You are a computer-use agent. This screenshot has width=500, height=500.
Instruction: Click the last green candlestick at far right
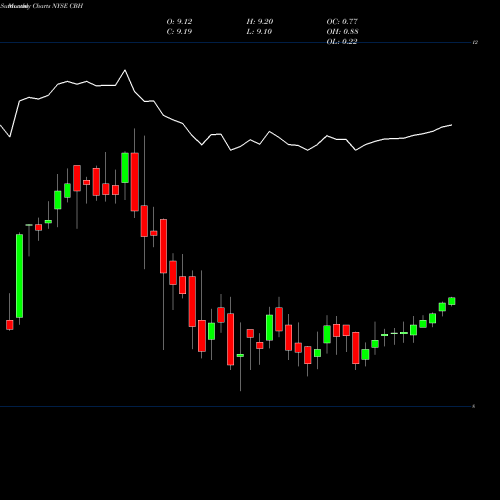[x=452, y=301]
